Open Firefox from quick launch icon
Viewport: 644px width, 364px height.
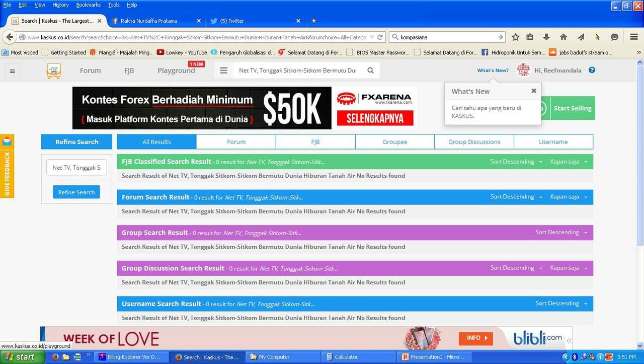point(55,357)
